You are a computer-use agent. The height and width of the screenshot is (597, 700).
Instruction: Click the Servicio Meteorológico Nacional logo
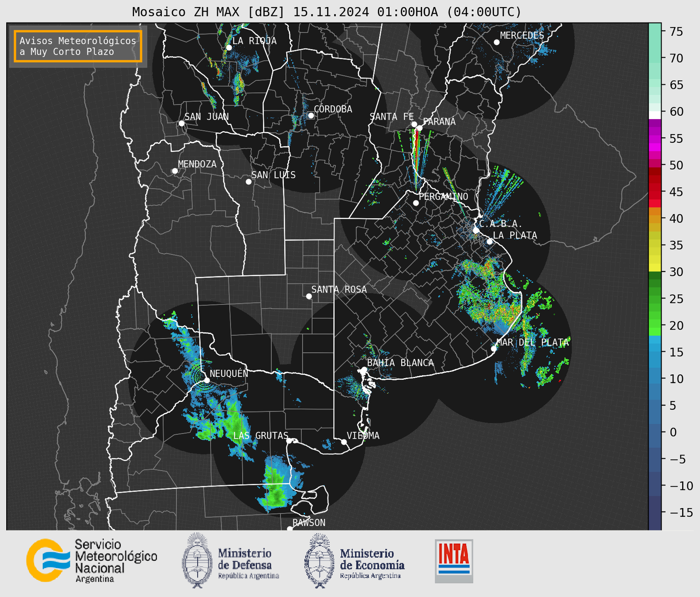91,560
